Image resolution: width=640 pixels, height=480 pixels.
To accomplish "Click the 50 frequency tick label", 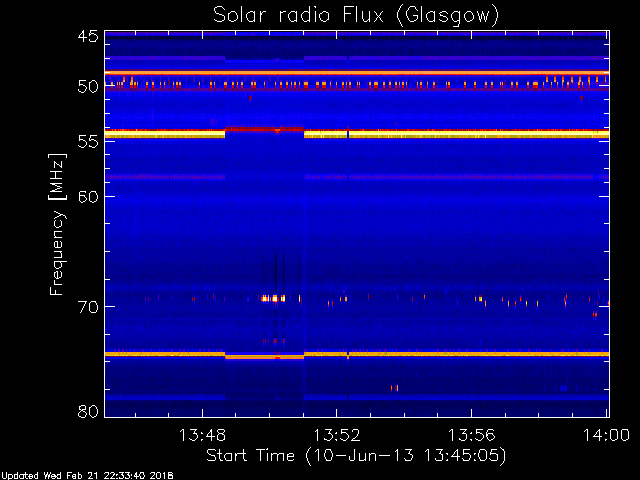I will coord(88,87).
